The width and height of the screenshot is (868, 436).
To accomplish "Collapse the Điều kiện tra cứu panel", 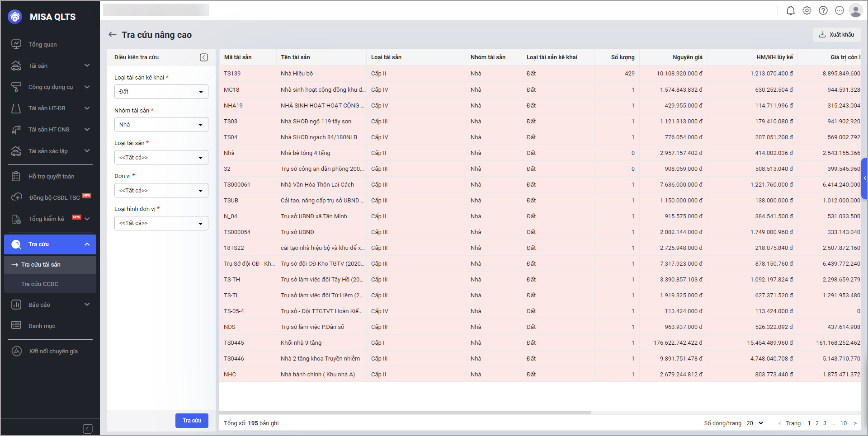I will (204, 57).
